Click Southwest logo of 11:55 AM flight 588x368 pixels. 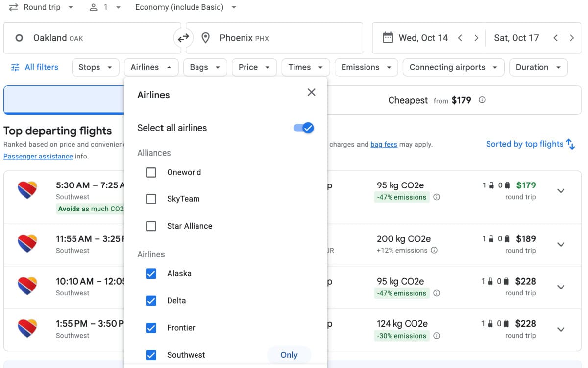[x=27, y=244]
